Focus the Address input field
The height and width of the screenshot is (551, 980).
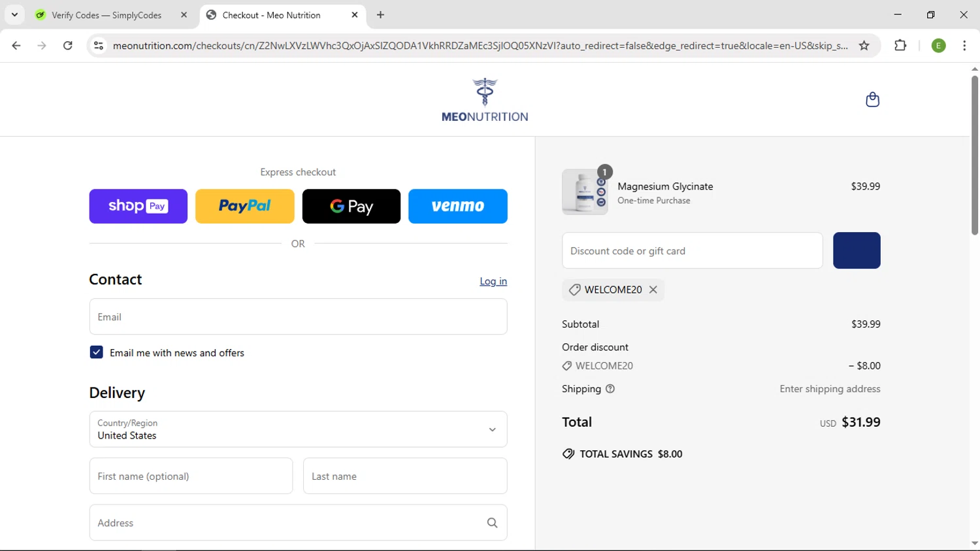point(298,523)
